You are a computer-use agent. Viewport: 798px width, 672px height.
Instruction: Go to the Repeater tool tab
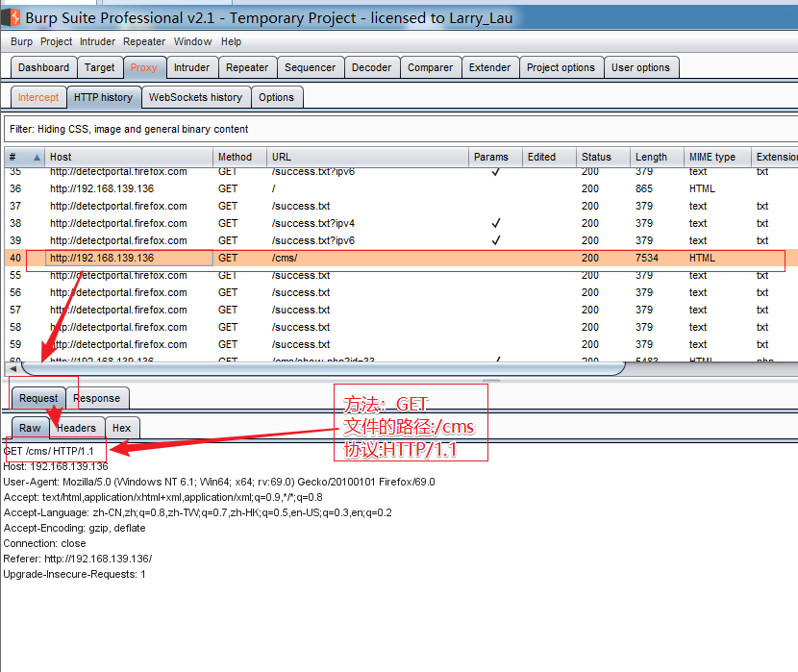(247, 67)
